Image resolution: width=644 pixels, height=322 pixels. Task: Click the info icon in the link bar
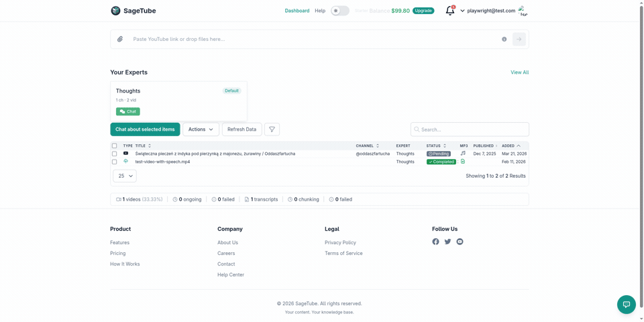click(x=504, y=39)
